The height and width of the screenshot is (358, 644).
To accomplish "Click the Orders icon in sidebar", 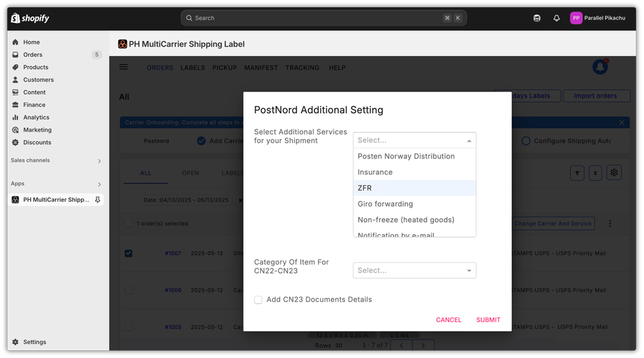I will pos(15,55).
